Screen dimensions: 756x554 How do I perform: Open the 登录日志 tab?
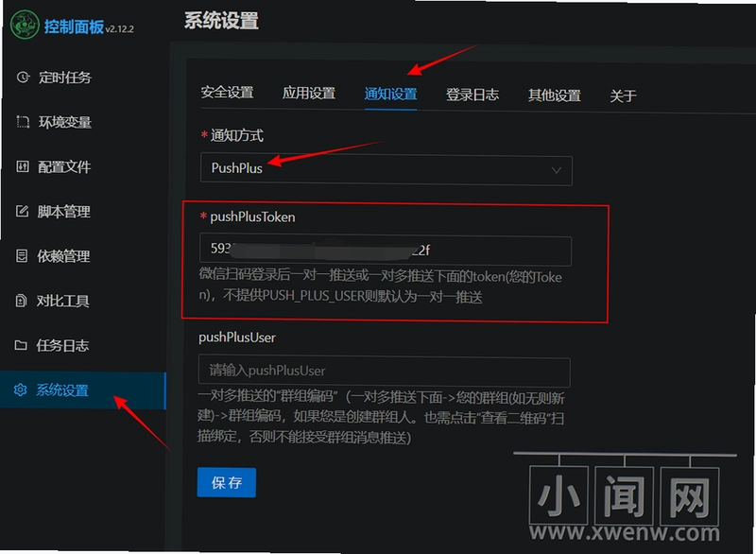click(472, 95)
